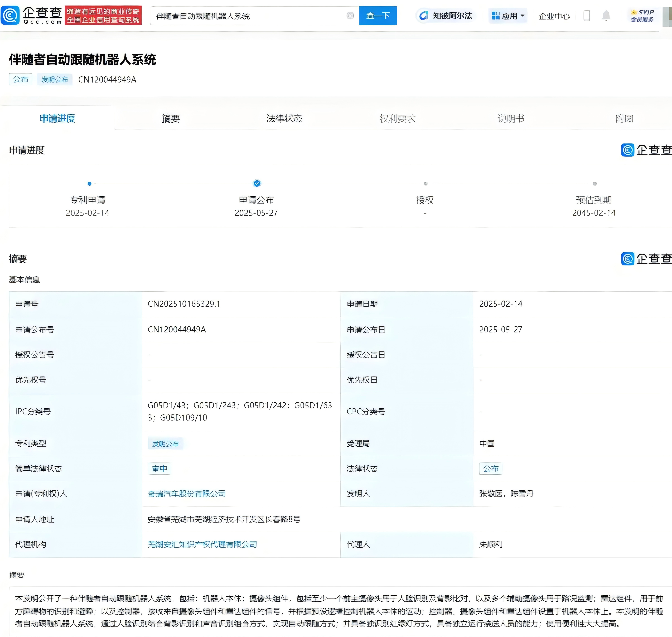The height and width of the screenshot is (637, 672).
Task: Click the Qichacha logo icon
Action: 10,15
